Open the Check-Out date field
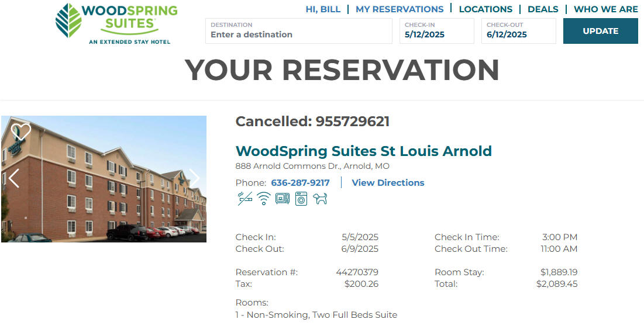This screenshot has height=326, width=644. coord(519,31)
